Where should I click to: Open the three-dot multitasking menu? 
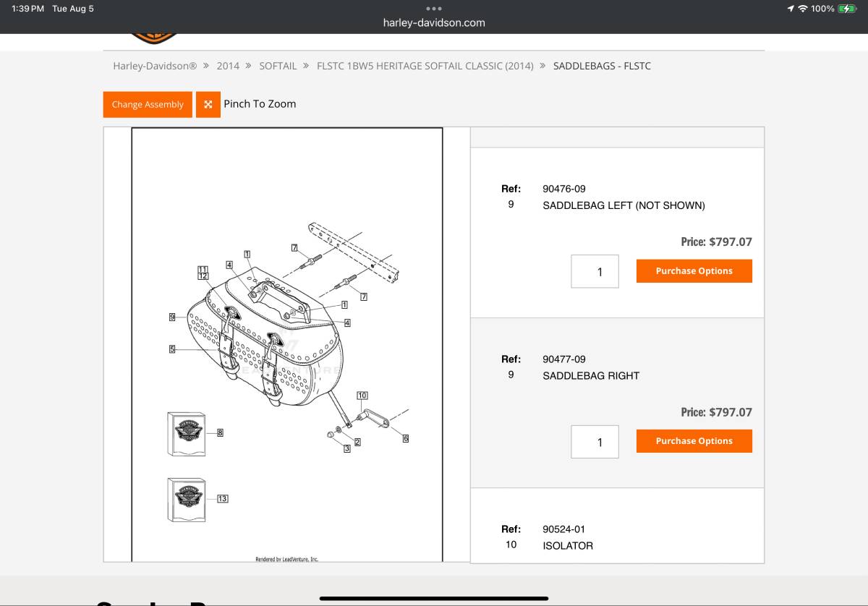click(434, 9)
